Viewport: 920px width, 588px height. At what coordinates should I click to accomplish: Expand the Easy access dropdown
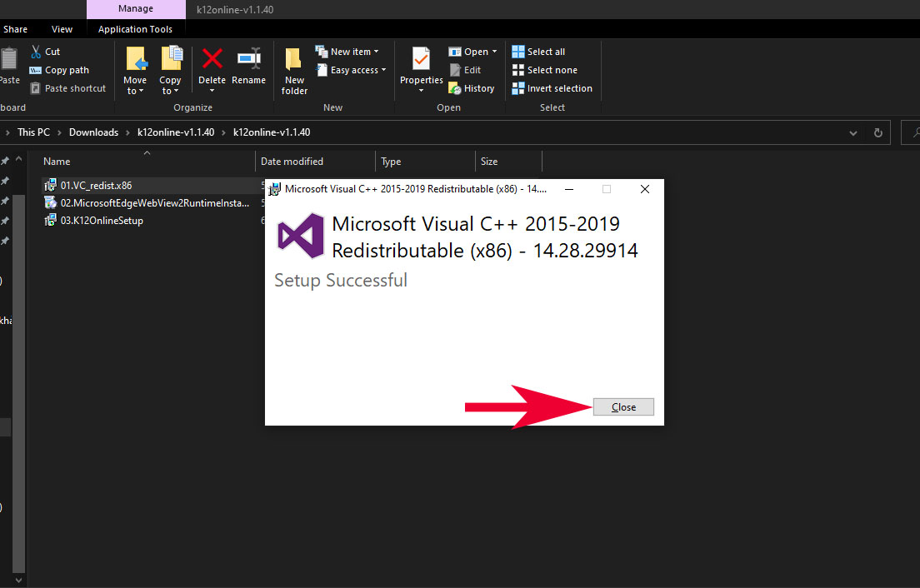tap(357, 70)
